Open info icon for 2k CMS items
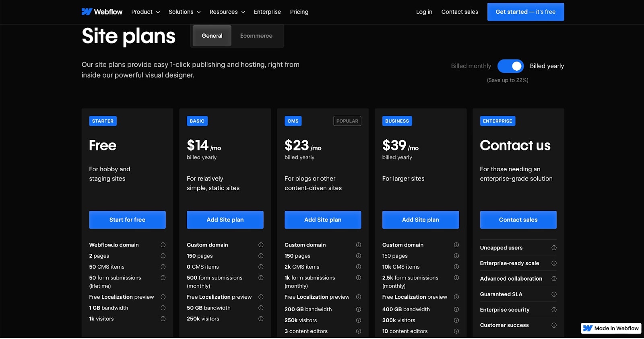 pyautogui.click(x=359, y=267)
